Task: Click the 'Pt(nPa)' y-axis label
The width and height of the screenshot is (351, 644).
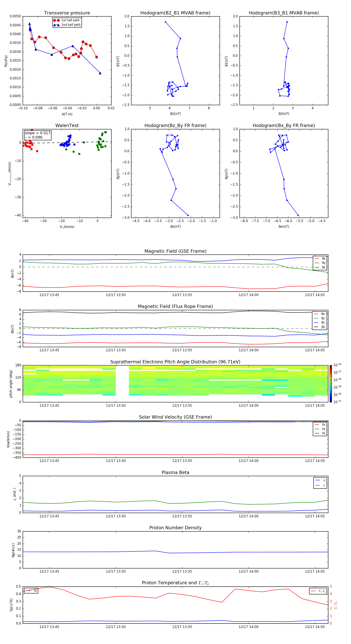Action: coord(6,61)
